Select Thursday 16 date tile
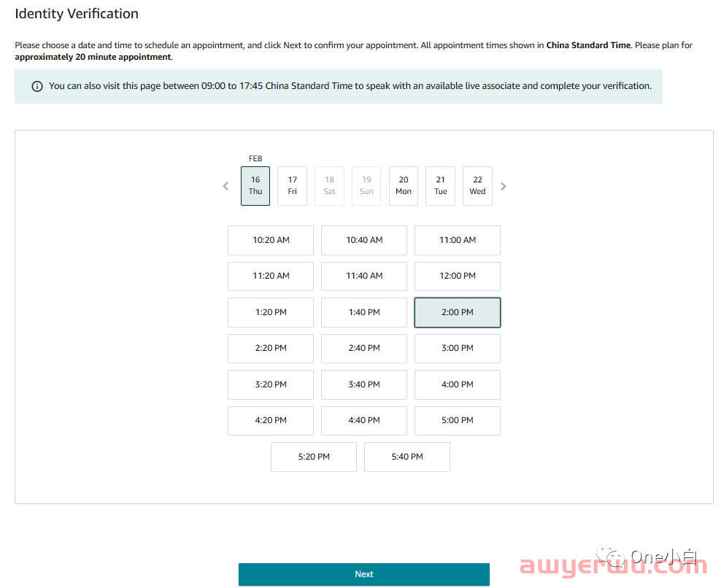 [x=255, y=186]
